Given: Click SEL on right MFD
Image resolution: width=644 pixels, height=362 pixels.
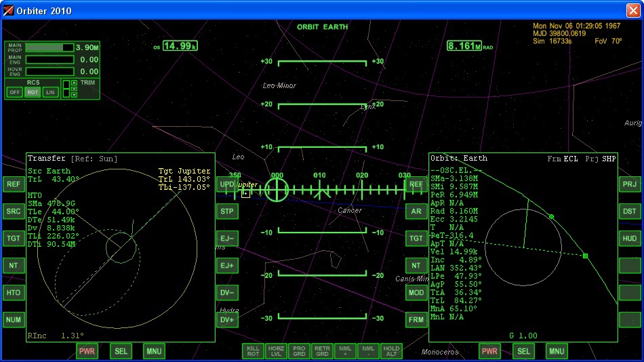Looking at the screenshot, I should [x=523, y=351].
